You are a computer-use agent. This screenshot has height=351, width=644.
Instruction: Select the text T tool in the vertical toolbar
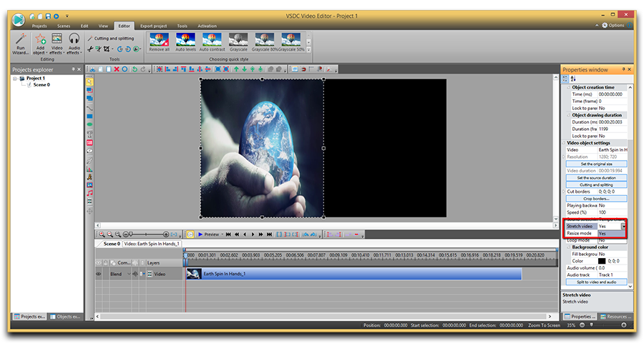pyautogui.click(x=89, y=134)
